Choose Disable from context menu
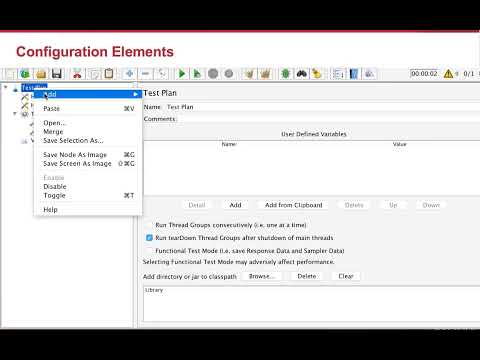Viewport: 480px width, 360px height. tap(88, 187)
